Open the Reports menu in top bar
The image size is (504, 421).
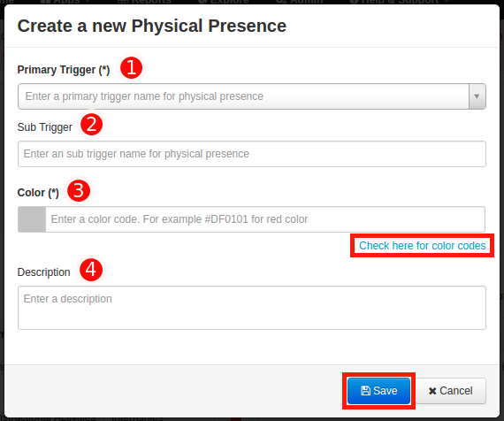pos(145,2)
